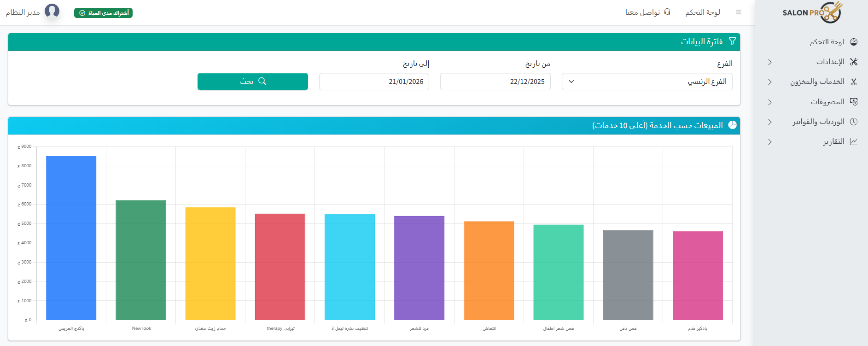This screenshot has width=868, height=346.
Task: Click the settings tools icon in sidebar
Action: pyautogui.click(x=854, y=62)
